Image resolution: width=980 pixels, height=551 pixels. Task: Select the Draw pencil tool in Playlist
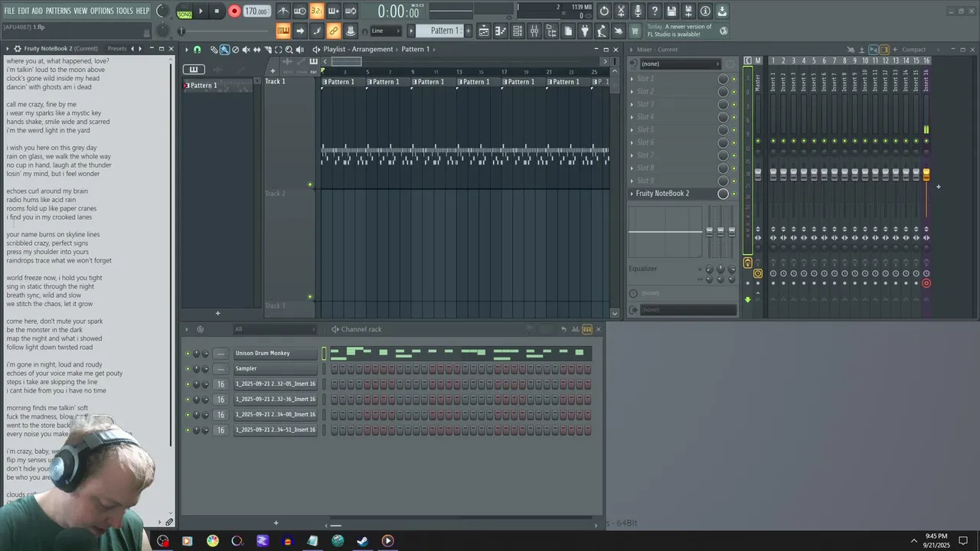click(x=214, y=49)
